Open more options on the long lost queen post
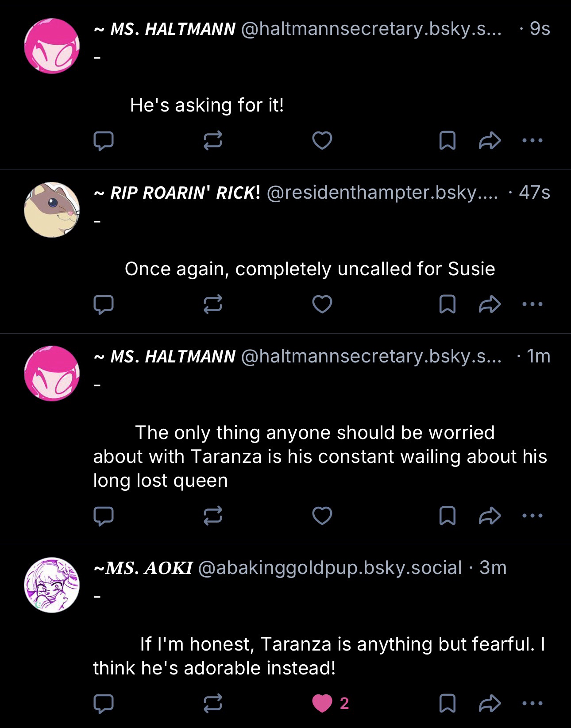 click(x=532, y=516)
